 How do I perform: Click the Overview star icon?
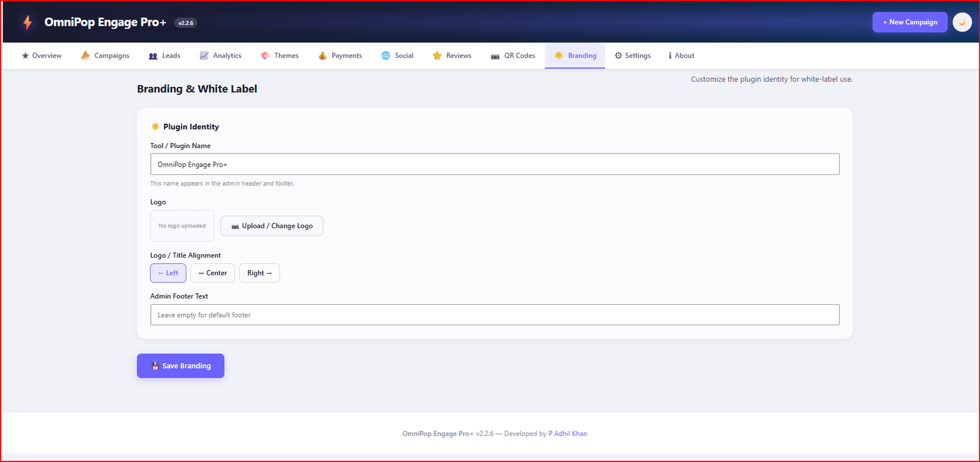point(25,56)
